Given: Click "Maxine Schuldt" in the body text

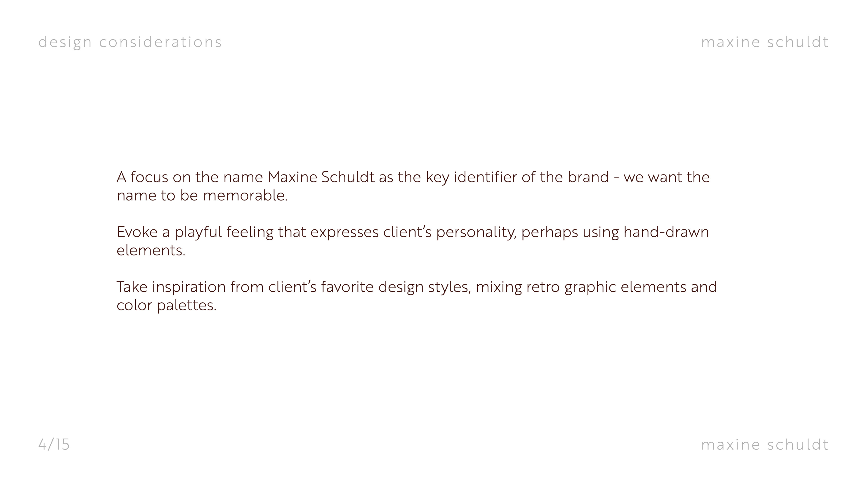Looking at the screenshot, I should click(x=321, y=177).
